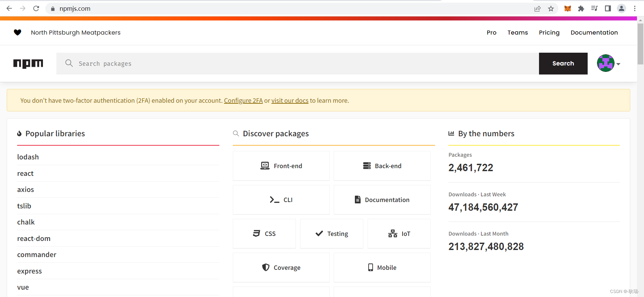The width and height of the screenshot is (644, 297).
Task: Browse CSS packages
Action: 264,234
